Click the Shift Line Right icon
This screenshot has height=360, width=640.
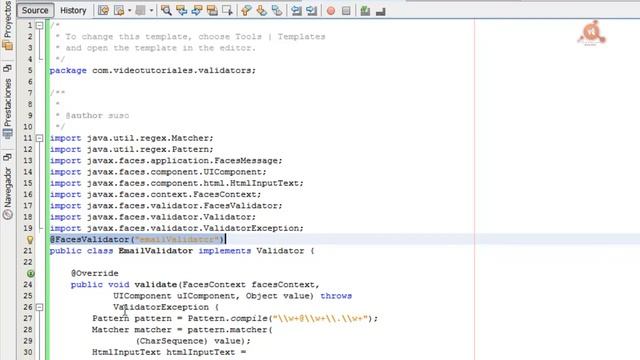311,11
